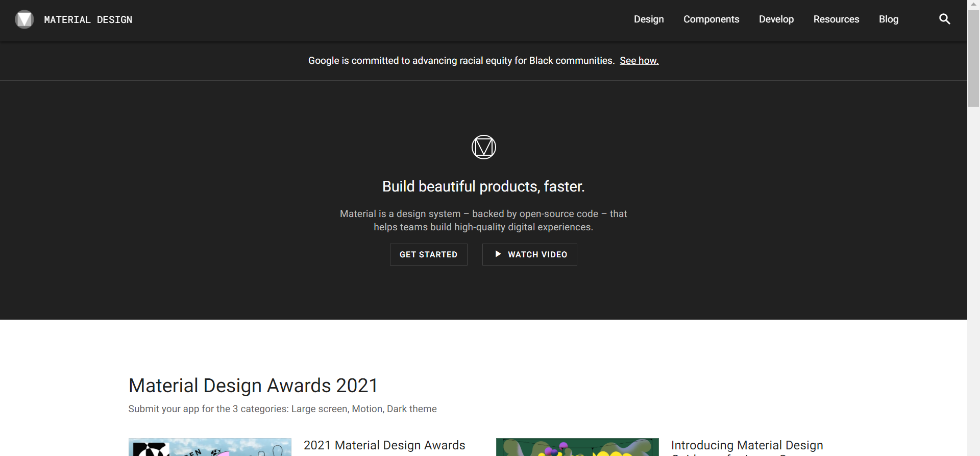The width and height of the screenshot is (980, 456).
Task: Open the Resources menu
Action: click(x=836, y=19)
